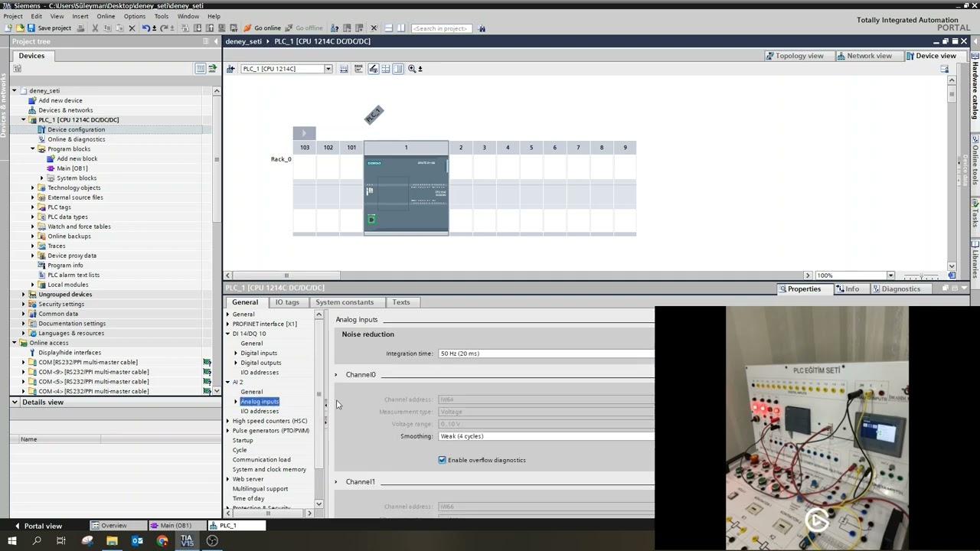Switch to the System constants tab
This screenshot has height=551, width=980.
pyautogui.click(x=345, y=302)
